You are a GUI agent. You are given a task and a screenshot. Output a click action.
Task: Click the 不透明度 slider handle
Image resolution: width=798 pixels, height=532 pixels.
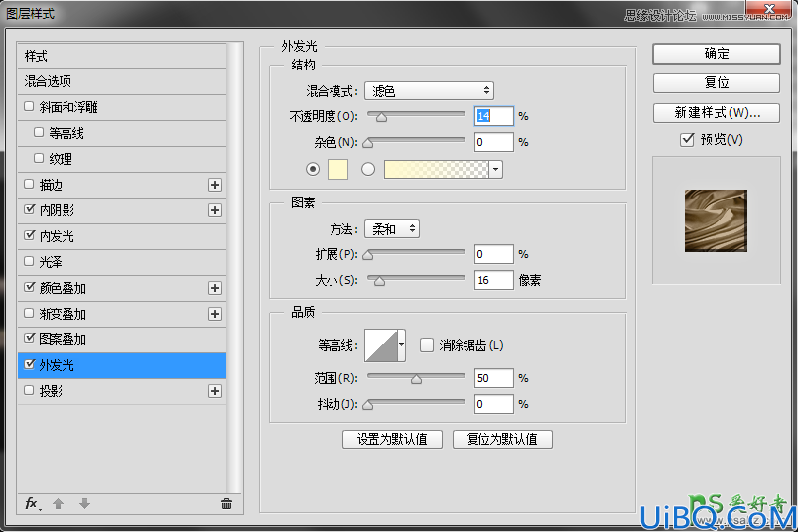click(x=381, y=117)
